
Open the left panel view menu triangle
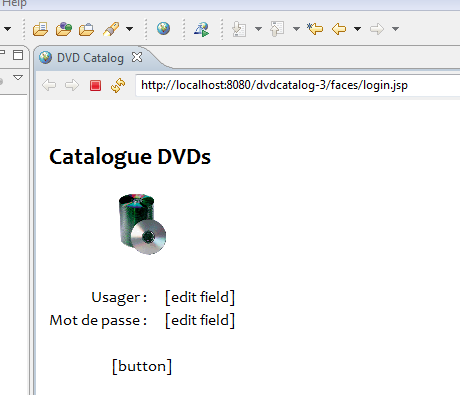tap(18, 78)
